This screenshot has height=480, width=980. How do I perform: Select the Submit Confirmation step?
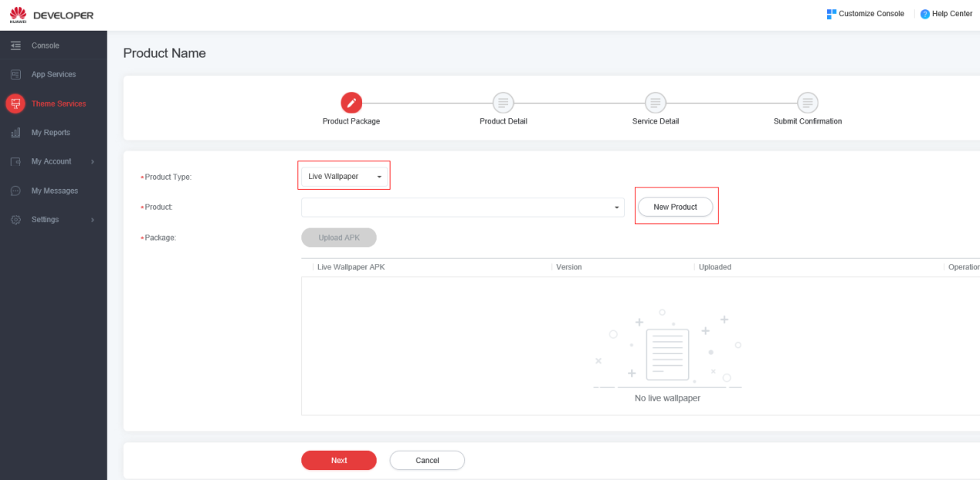[807, 103]
